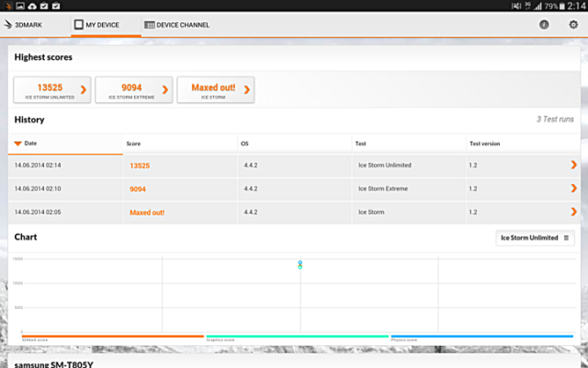Switch to DEVICE CHANNEL tab
The width and height of the screenshot is (588, 368).
177,25
